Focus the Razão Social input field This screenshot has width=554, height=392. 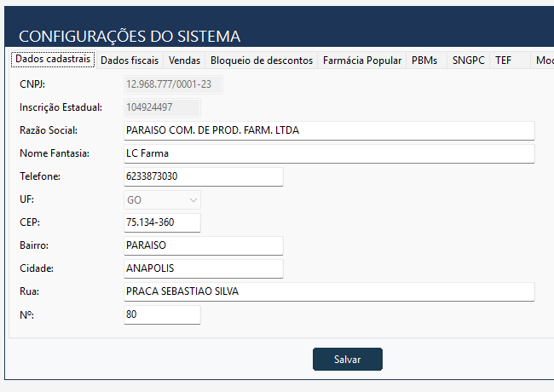tap(329, 130)
